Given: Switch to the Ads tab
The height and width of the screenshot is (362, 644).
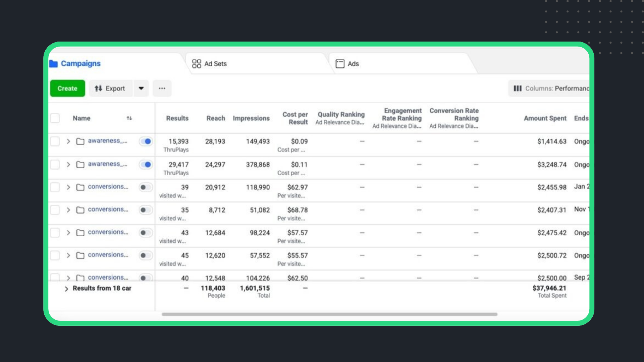Looking at the screenshot, I should pos(353,64).
